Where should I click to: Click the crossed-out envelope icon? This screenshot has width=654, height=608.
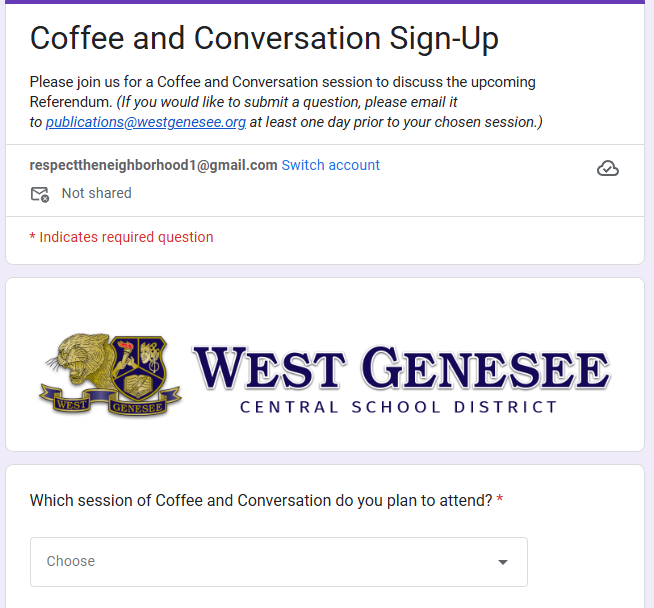[40, 194]
